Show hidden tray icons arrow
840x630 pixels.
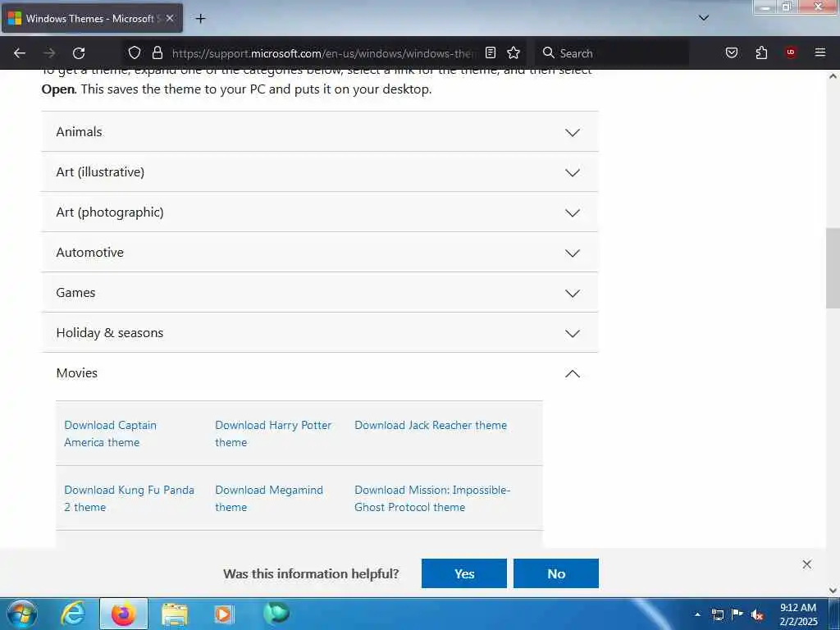(697, 614)
